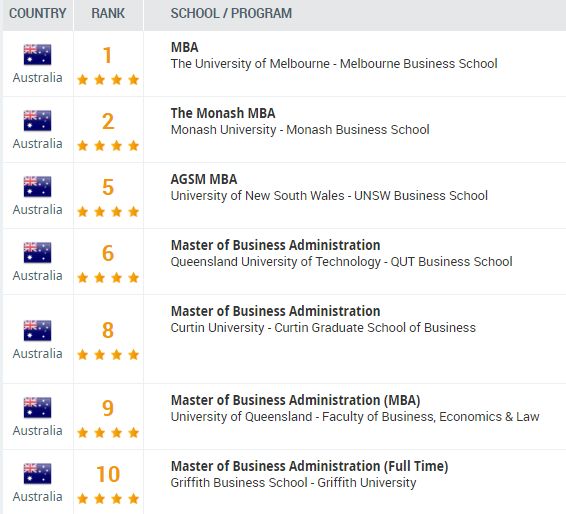The width and height of the screenshot is (566, 514).
Task: Open the Curtin Graduate School of Business program
Action: (x=275, y=311)
